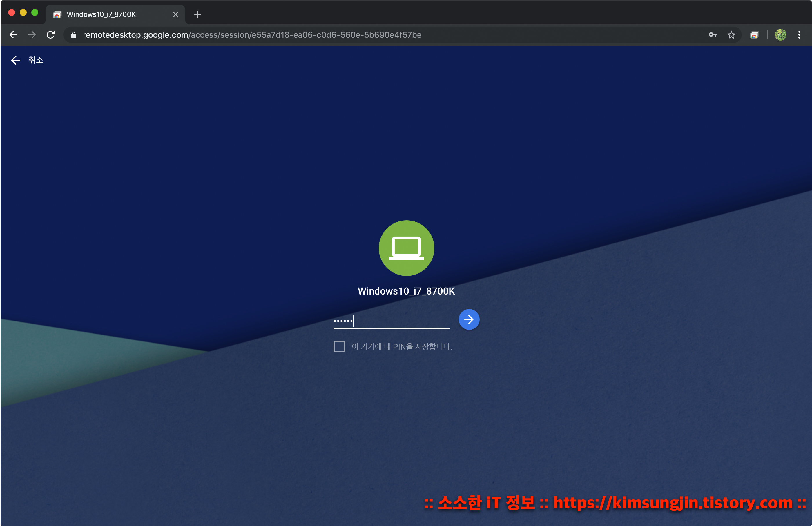Image resolution: width=812 pixels, height=527 pixels.
Task: Click Chrome Remote Desktop extension icon
Action: click(754, 35)
